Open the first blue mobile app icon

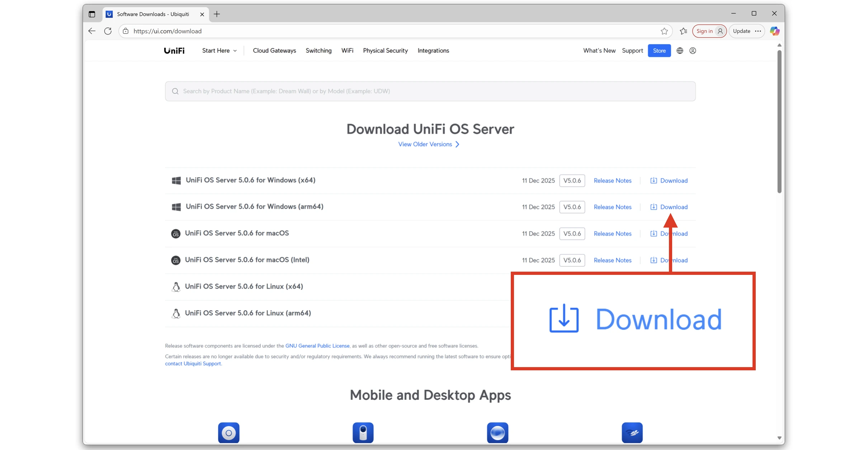(x=228, y=432)
